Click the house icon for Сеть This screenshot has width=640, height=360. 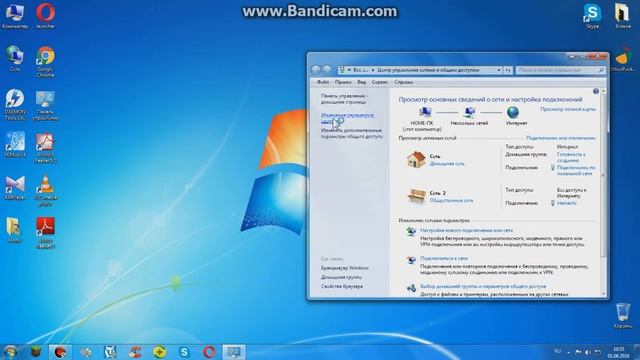416,160
